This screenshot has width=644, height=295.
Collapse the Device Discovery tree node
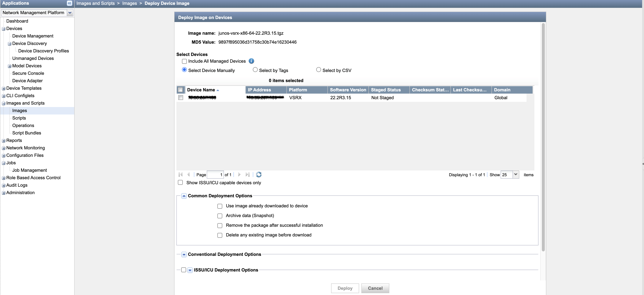point(10,44)
